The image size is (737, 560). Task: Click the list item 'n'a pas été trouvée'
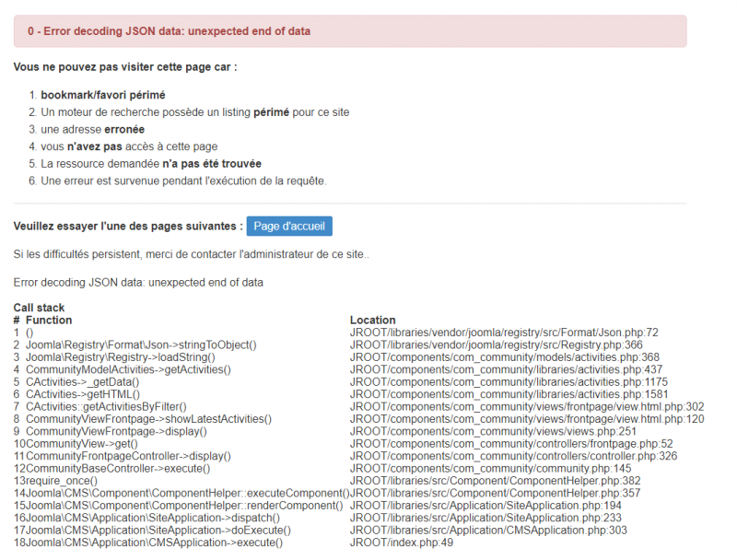pos(151,164)
